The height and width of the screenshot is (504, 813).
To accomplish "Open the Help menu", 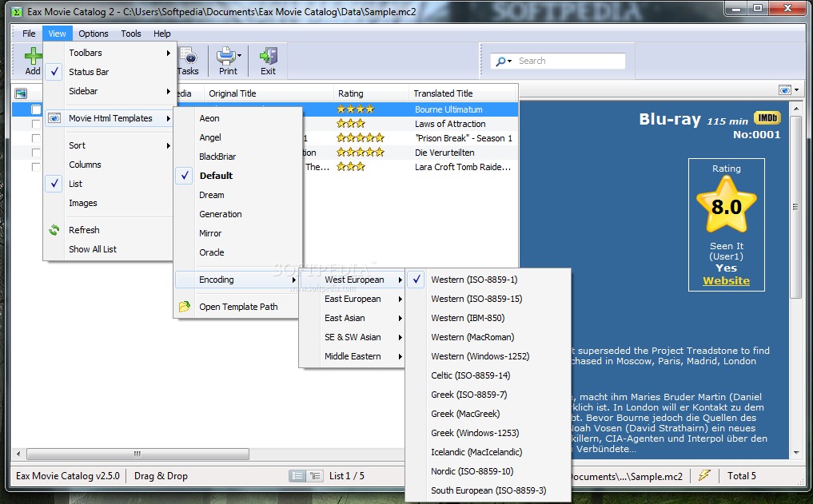I will pyautogui.click(x=161, y=34).
